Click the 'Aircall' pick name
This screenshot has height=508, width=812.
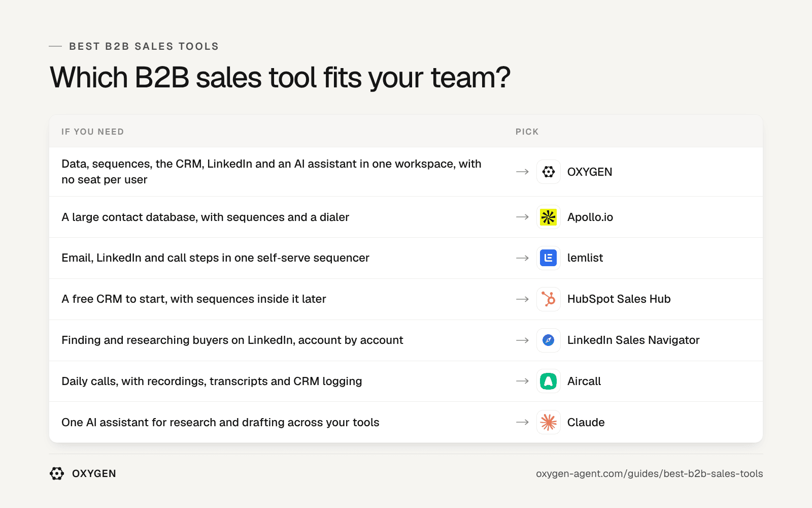(x=584, y=381)
